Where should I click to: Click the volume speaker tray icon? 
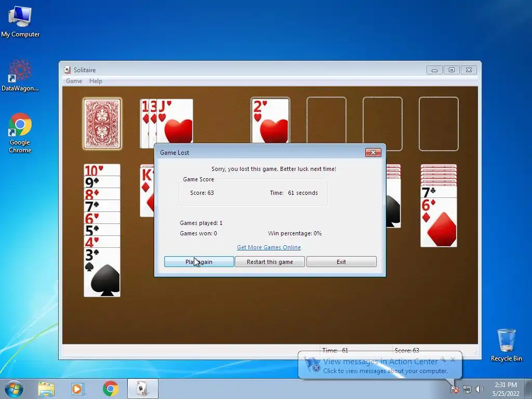[479, 389]
